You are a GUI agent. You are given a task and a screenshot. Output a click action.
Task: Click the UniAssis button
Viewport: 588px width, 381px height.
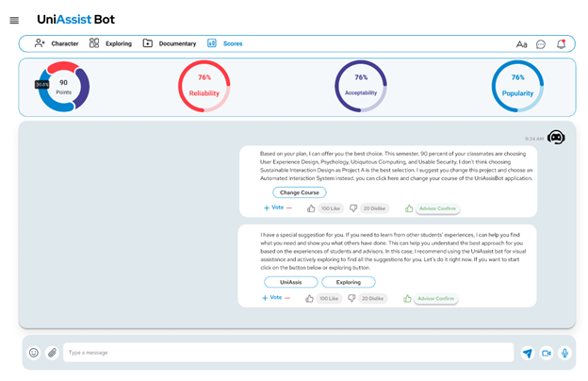[290, 282]
